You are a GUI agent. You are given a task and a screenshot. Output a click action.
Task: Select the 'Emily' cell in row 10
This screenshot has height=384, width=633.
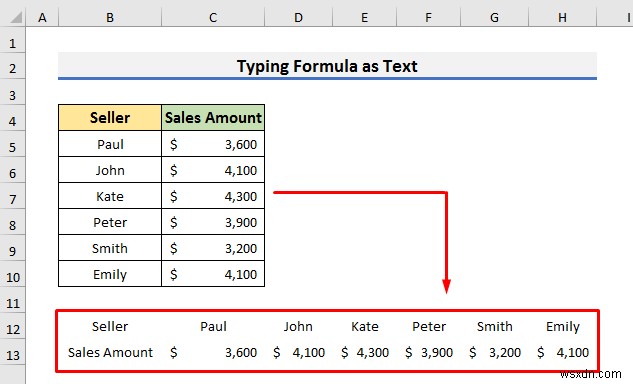pyautogui.click(x=110, y=274)
